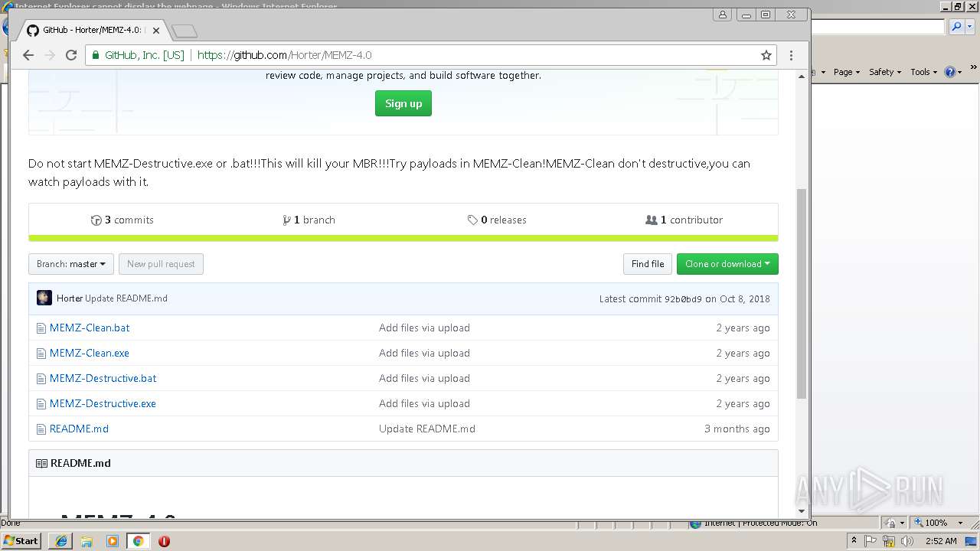Click red stop-sign icon in taskbar
This screenshot has width=980, height=551.
(x=164, y=541)
